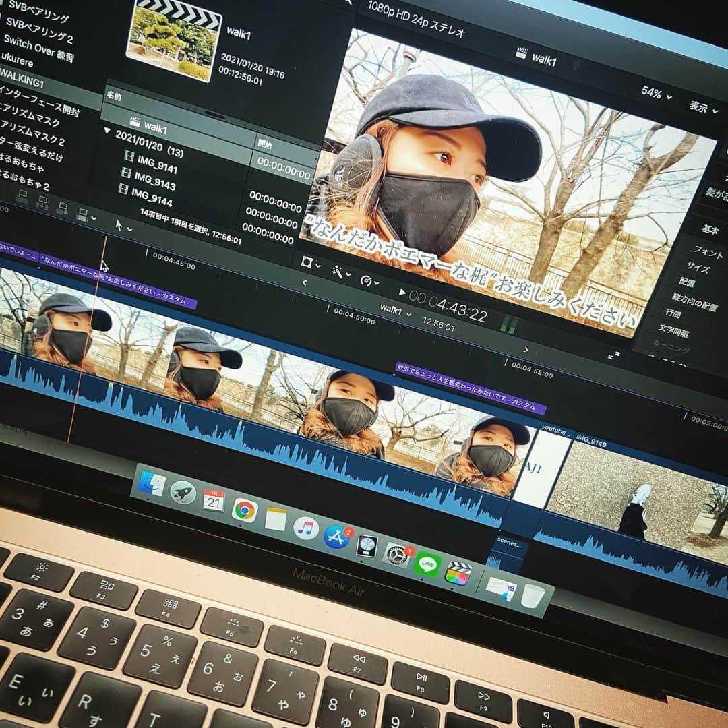This screenshot has width=728, height=728.
Task: Click the connect clip to storyline icon
Action: tap(22, 196)
